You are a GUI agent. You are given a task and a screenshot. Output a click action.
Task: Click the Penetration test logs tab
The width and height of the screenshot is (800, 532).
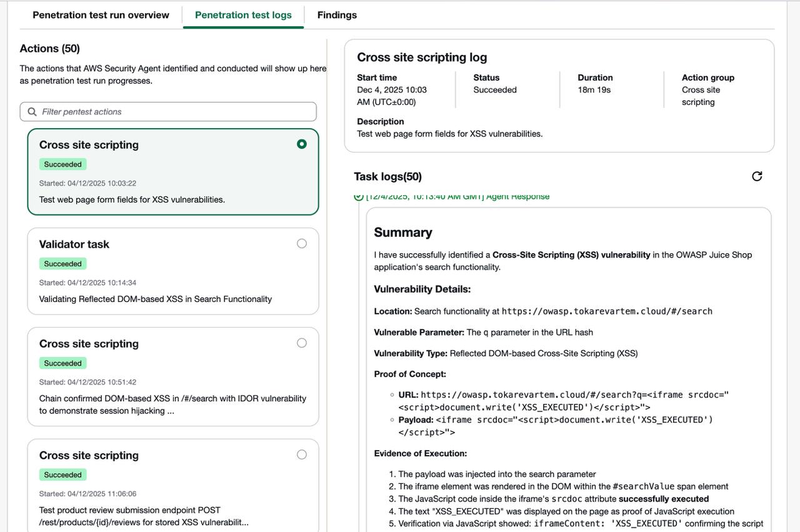[243, 15]
